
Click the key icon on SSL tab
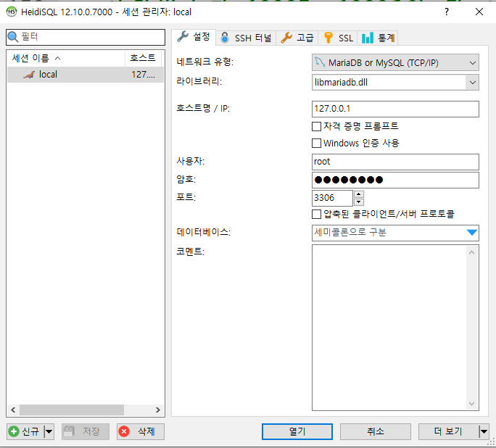point(328,38)
